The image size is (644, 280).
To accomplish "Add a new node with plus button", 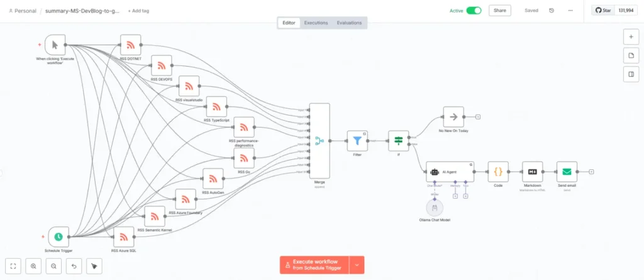I will (x=631, y=36).
